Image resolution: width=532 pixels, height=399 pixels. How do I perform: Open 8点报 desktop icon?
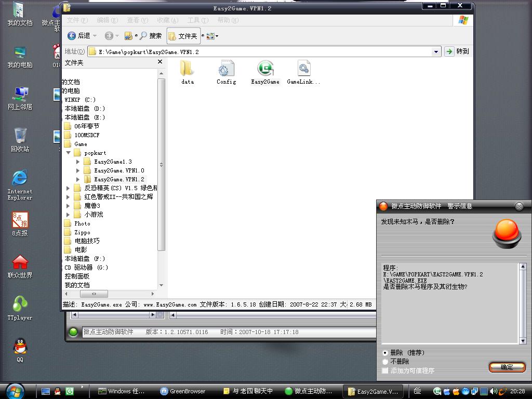tap(20, 224)
